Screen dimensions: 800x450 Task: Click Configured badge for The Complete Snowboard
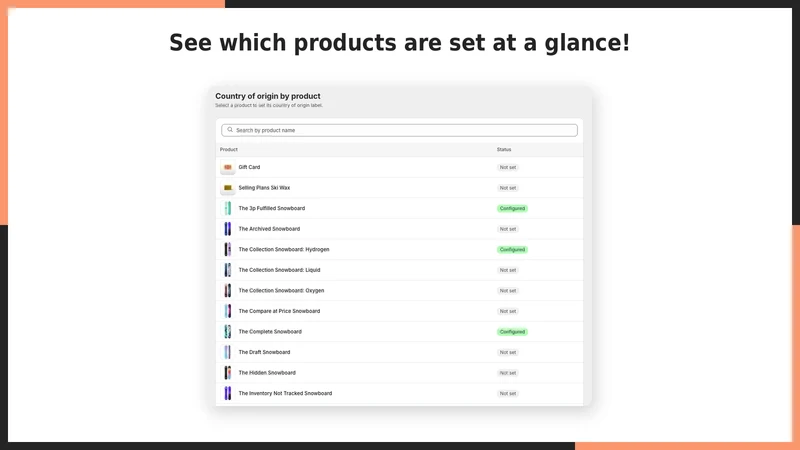coord(512,332)
